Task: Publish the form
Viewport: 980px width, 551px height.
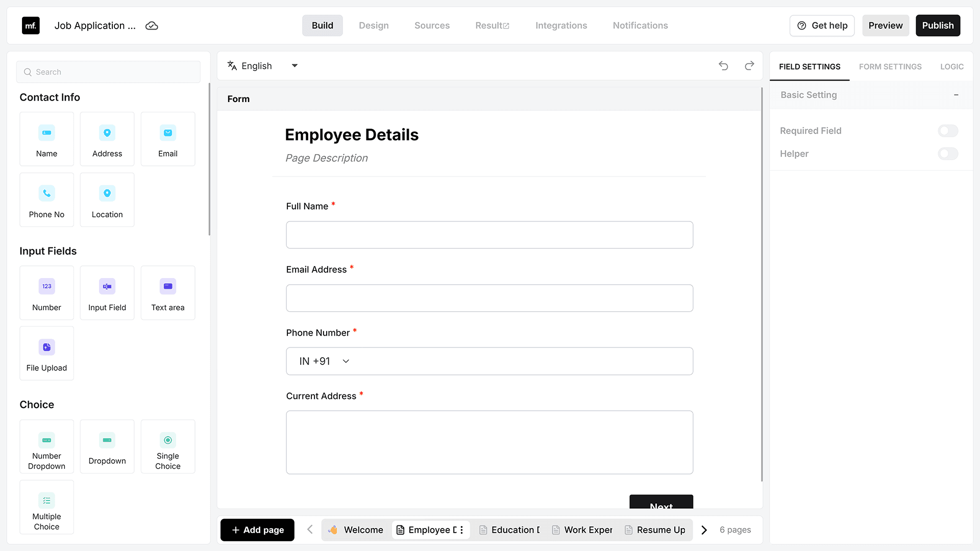Action: 938,26
